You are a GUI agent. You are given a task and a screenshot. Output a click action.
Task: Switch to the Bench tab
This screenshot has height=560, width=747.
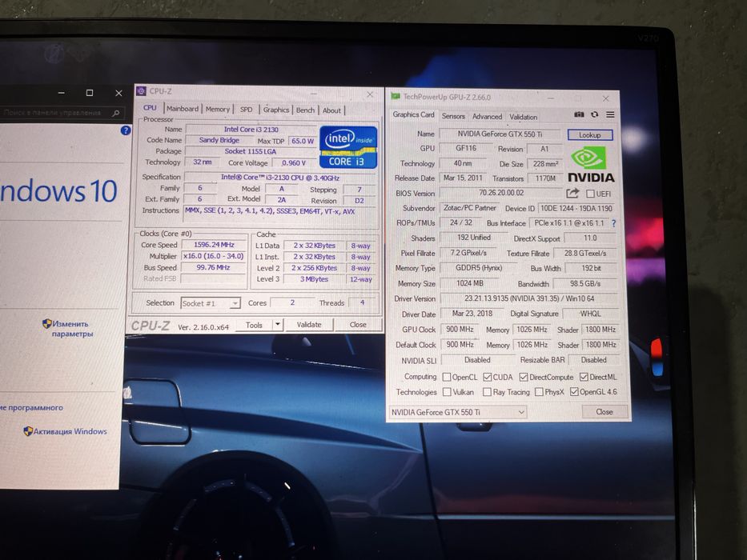click(305, 110)
